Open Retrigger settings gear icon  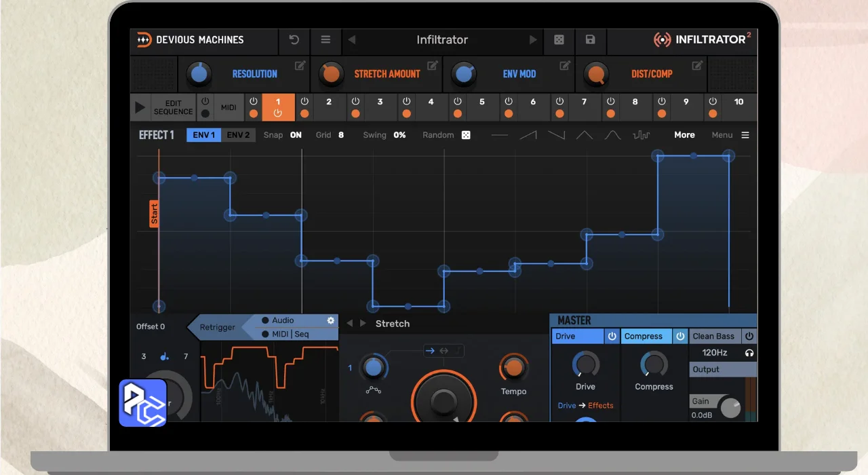331,320
